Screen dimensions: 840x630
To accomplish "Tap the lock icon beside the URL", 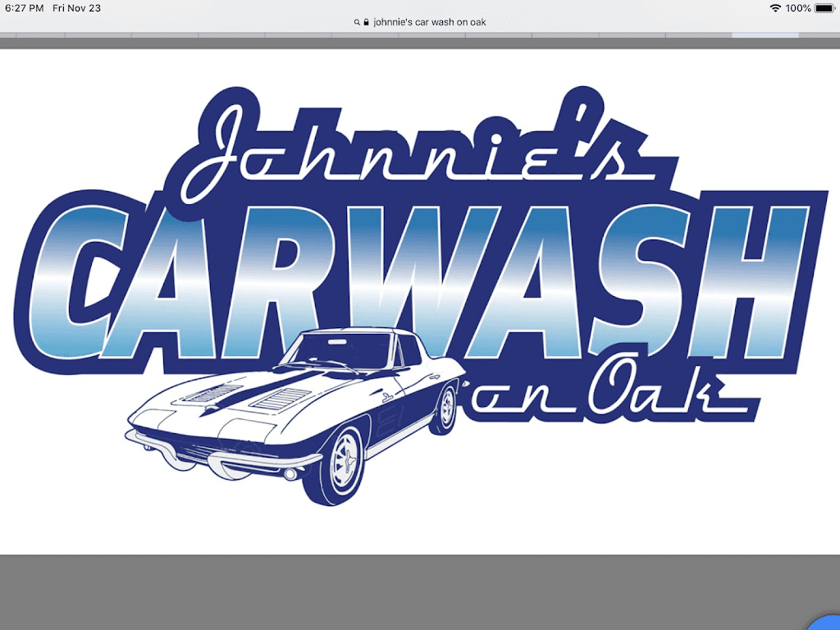I will pyautogui.click(x=366, y=22).
